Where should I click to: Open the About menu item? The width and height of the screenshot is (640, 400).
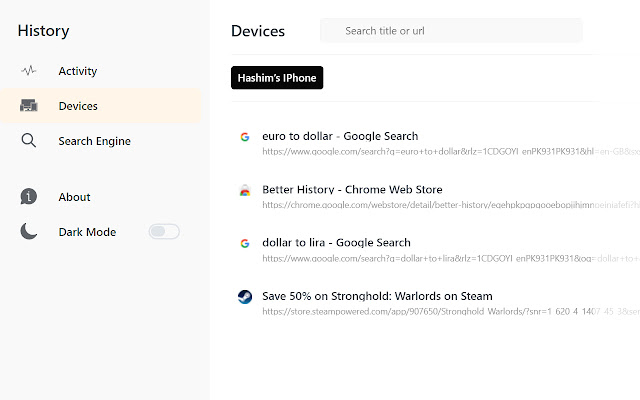[74, 197]
